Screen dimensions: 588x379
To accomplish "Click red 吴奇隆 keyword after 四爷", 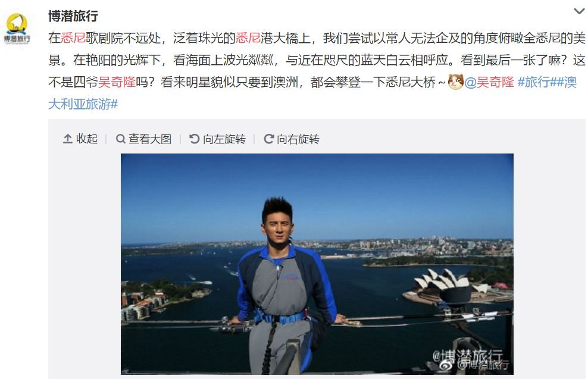I will click(117, 82).
